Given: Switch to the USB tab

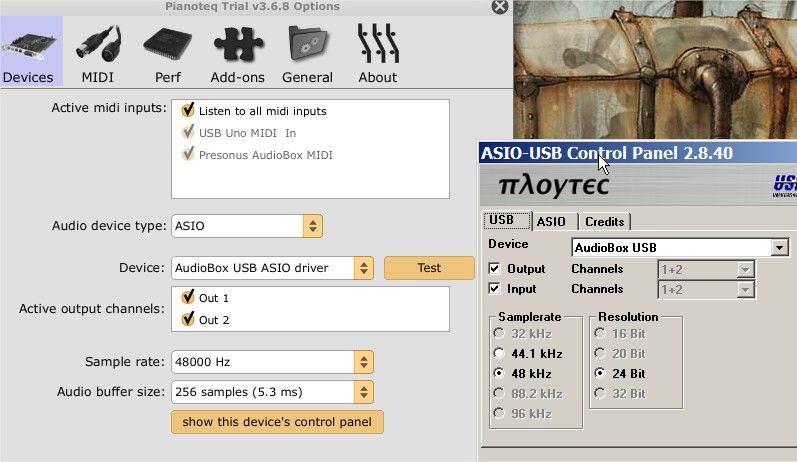Looking at the screenshot, I should (x=507, y=221).
